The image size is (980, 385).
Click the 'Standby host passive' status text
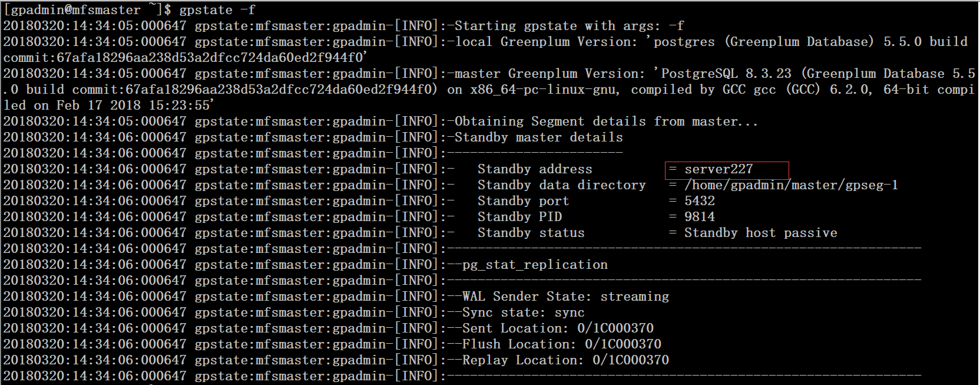[x=760, y=233]
